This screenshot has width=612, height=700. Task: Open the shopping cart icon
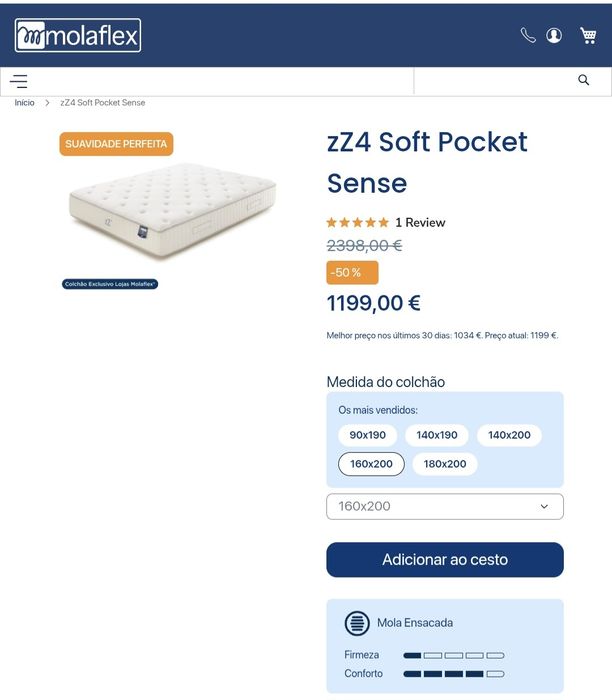pos(588,36)
